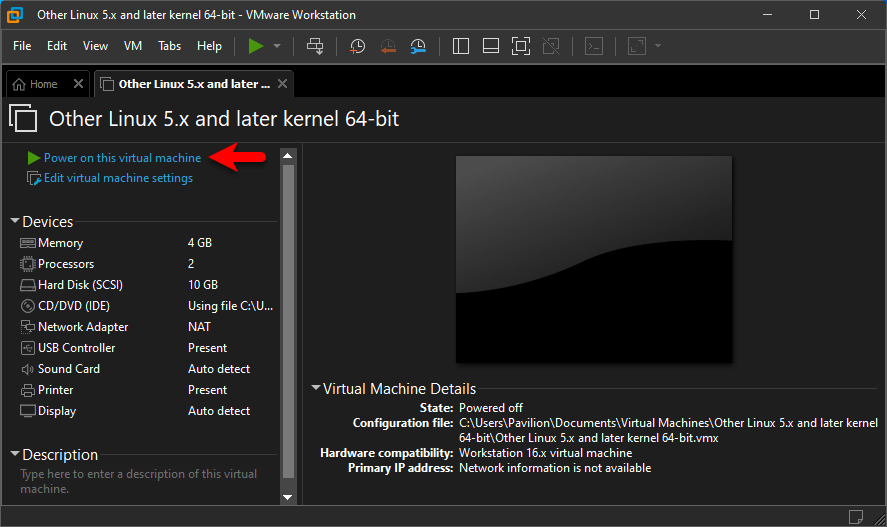The width and height of the screenshot is (887, 527).
Task: Click Network information is not available text
Action: pyautogui.click(x=555, y=468)
